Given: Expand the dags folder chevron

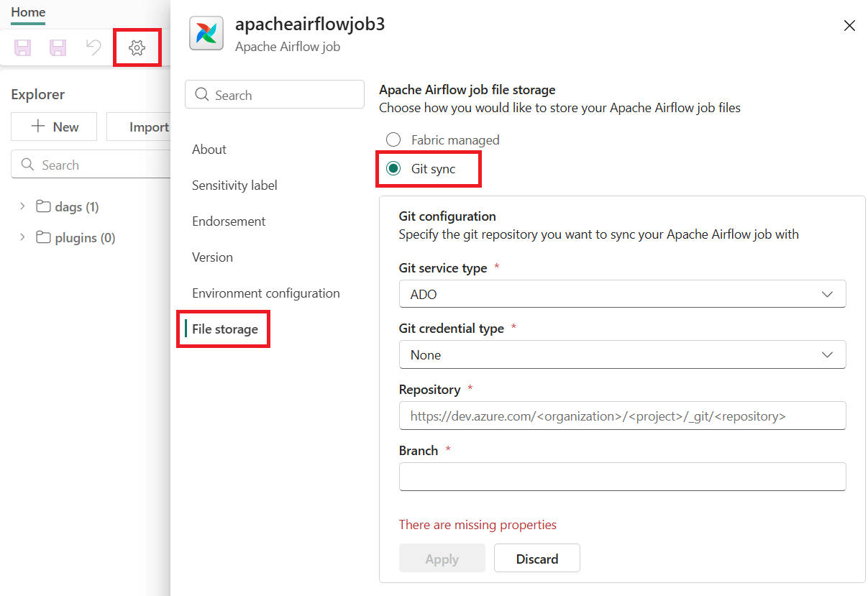Looking at the screenshot, I should 22,206.
